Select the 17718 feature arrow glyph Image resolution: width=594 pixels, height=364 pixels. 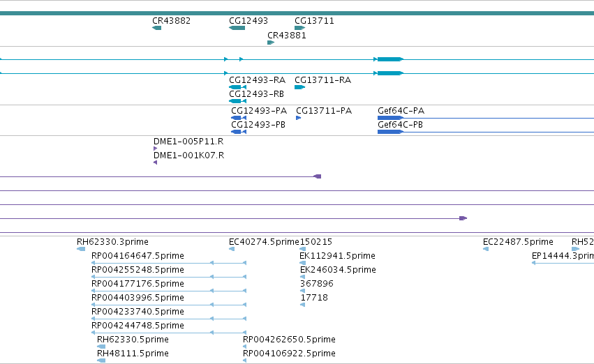coord(302,305)
